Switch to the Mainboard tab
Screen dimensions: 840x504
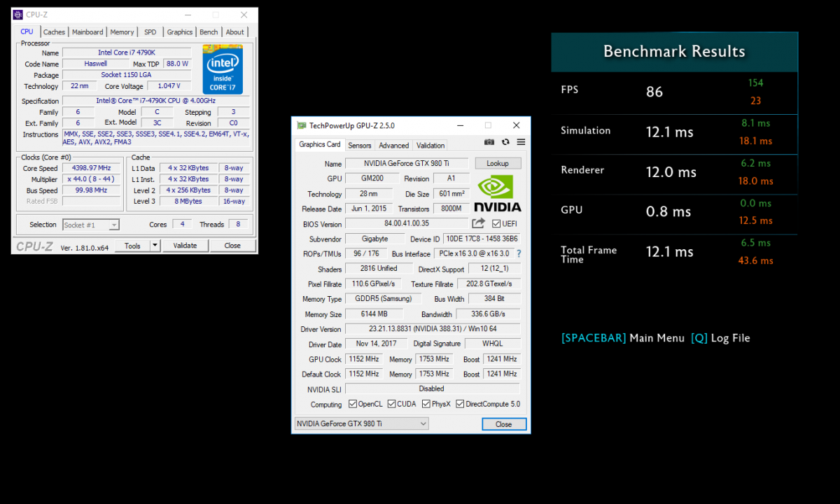(x=87, y=32)
